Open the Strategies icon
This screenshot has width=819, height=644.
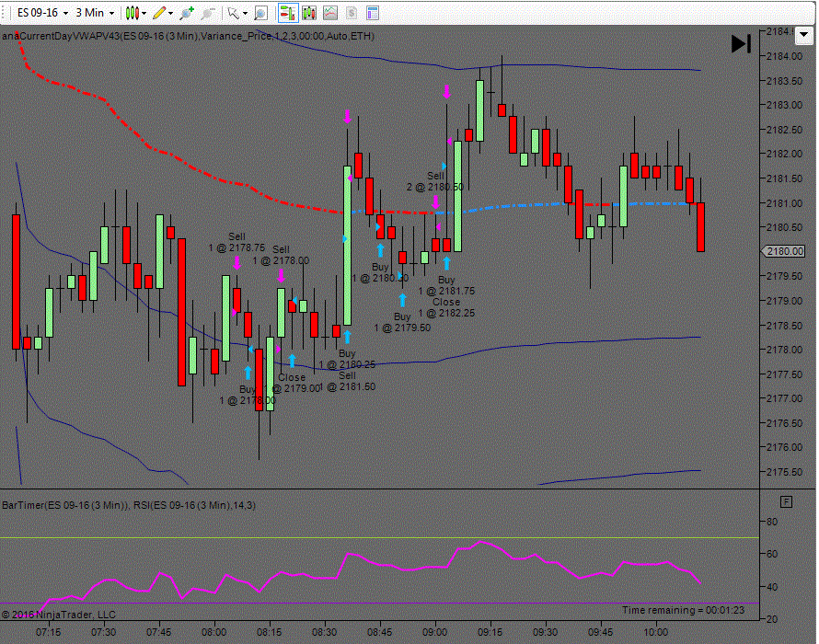point(352,13)
